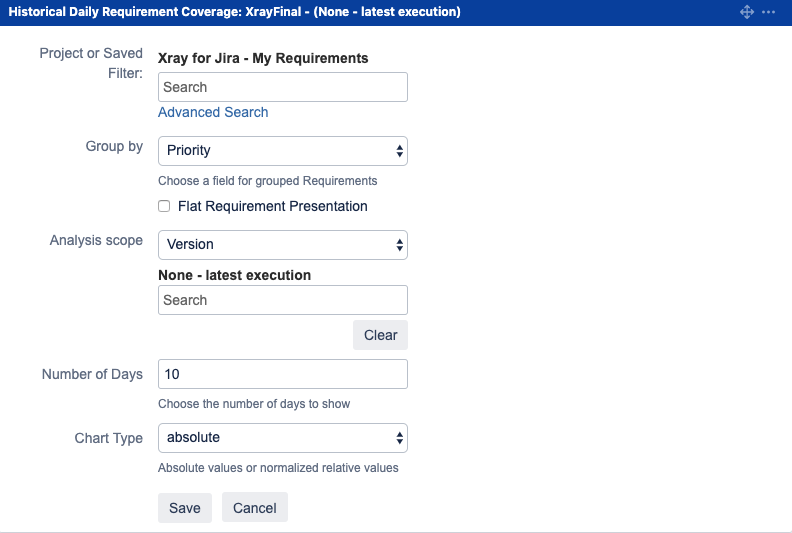Click the gadget move handle icon
This screenshot has height=533, width=792.
tap(747, 12)
